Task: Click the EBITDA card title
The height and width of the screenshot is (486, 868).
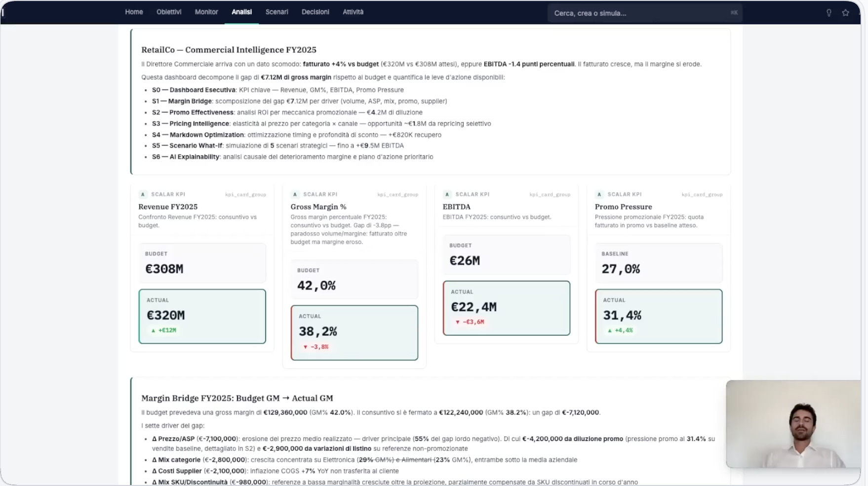Action: pos(456,207)
